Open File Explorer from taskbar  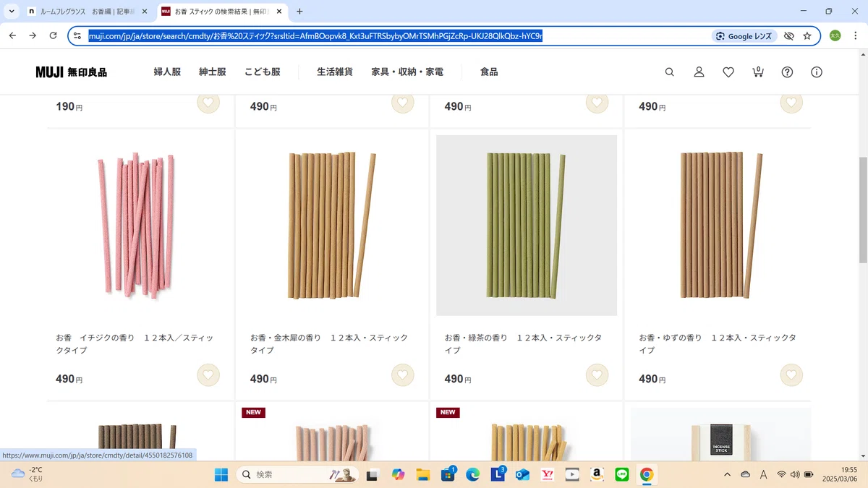pyautogui.click(x=423, y=474)
